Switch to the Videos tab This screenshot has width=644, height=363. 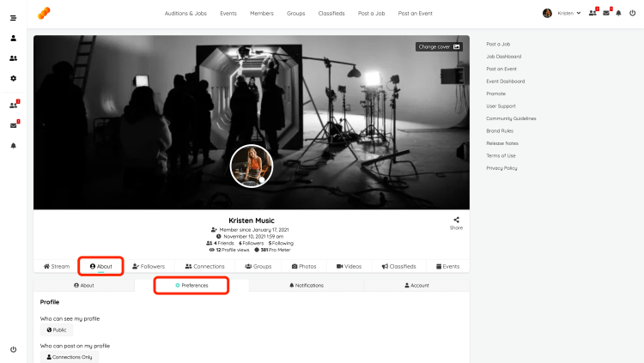(x=349, y=267)
